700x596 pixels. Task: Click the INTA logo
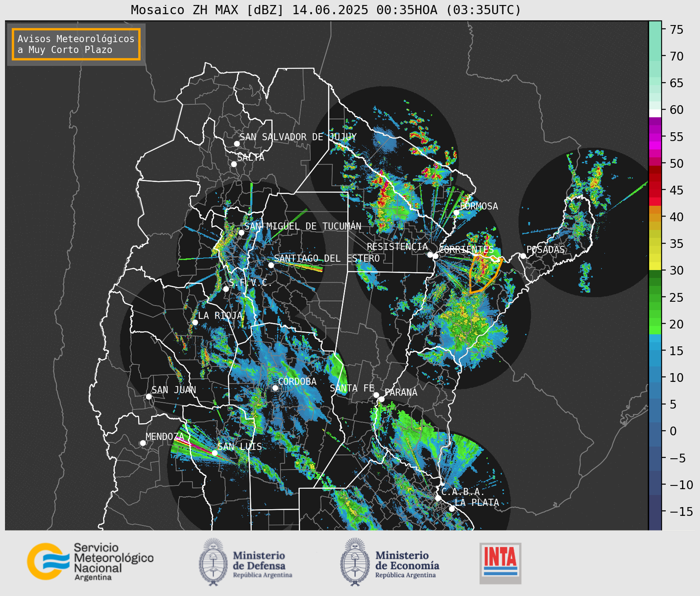(x=500, y=563)
